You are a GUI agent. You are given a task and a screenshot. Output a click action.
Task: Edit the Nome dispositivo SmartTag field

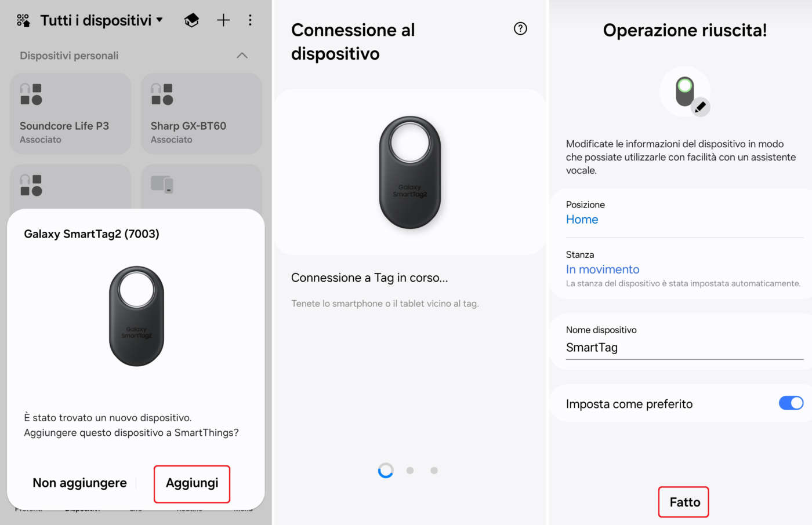[x=684, y=348]
